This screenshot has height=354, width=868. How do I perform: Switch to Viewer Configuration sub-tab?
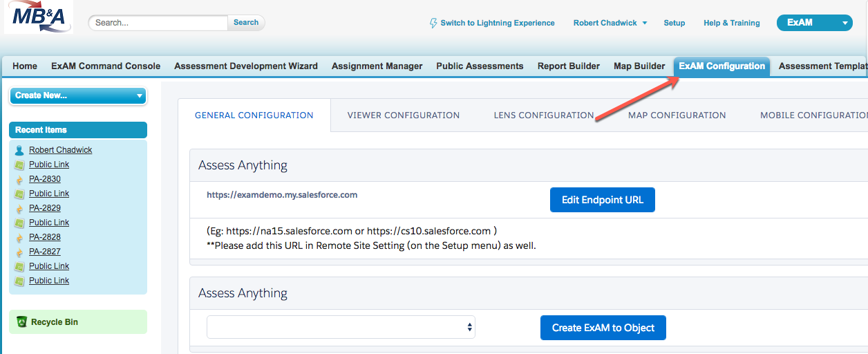pyautogui.click(x=404, y=115)
